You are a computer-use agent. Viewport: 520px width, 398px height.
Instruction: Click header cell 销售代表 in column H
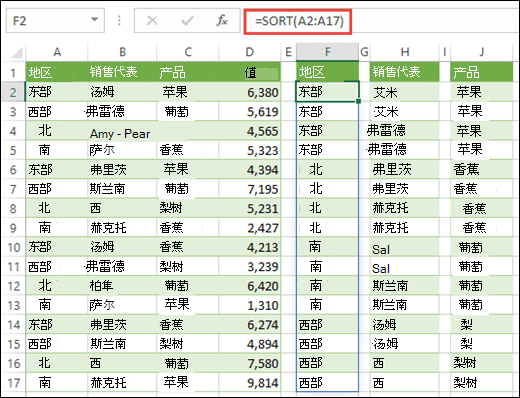(x=405, y=72)
